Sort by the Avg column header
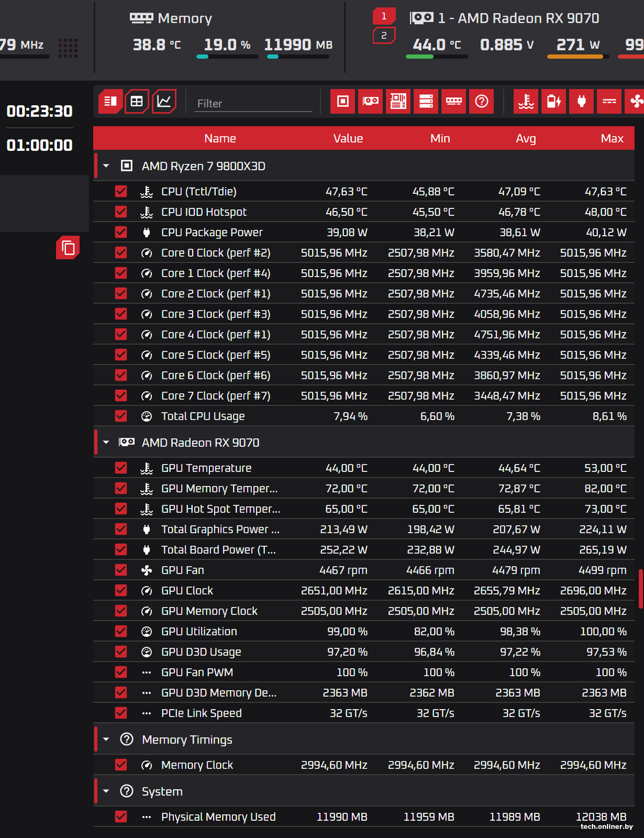644x838 pixels. click(x=526, y=138)
